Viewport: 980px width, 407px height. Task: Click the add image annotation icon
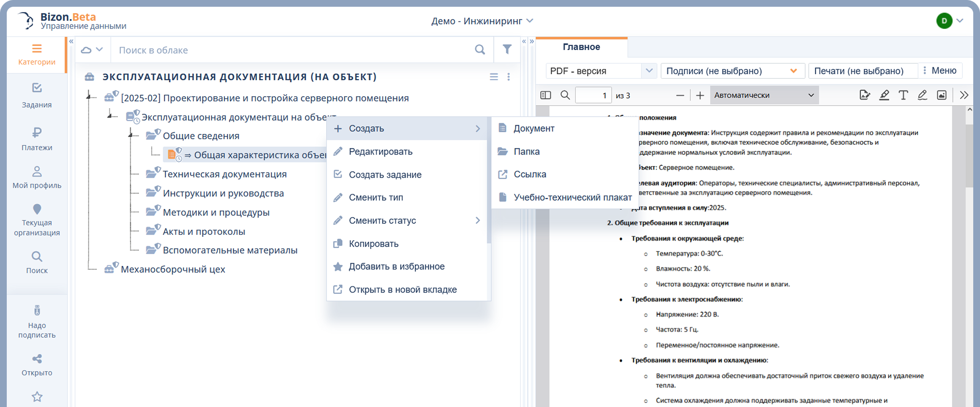point(942,95)
